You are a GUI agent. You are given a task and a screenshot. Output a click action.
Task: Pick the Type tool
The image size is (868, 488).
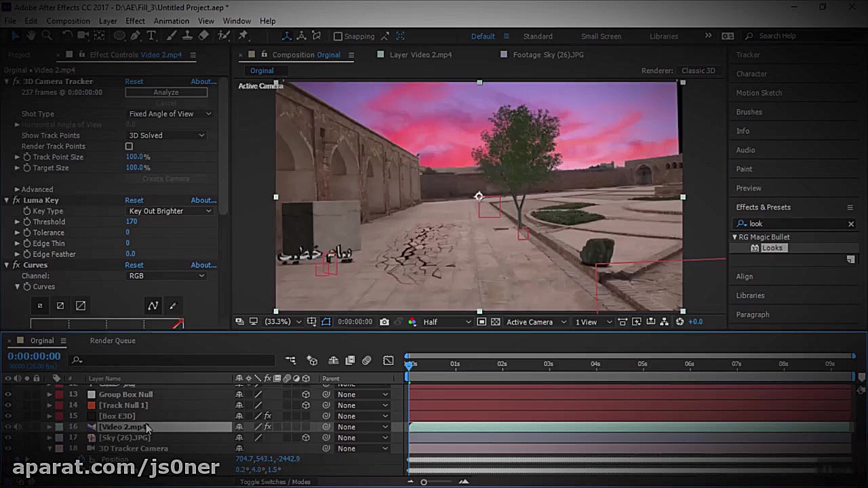[151, 36]
